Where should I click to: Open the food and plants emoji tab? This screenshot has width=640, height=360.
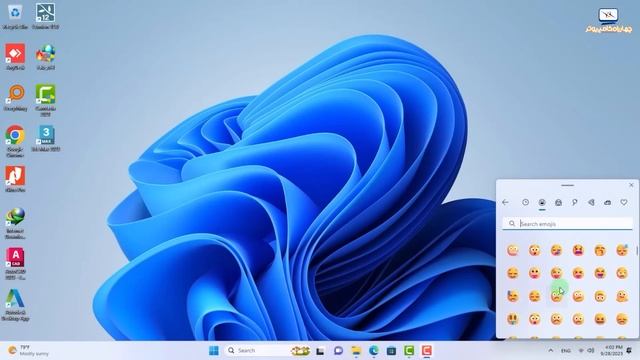coord(591,202)
